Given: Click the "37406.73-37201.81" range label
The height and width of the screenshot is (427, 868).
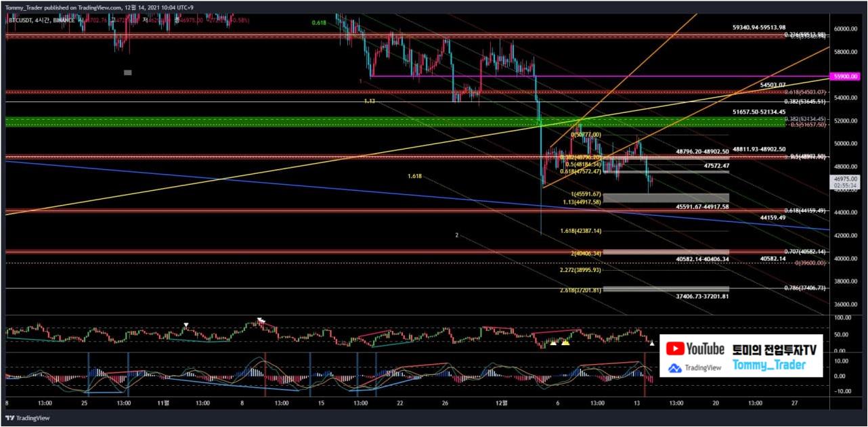Looking at the screenshot, I should [703, 296].
